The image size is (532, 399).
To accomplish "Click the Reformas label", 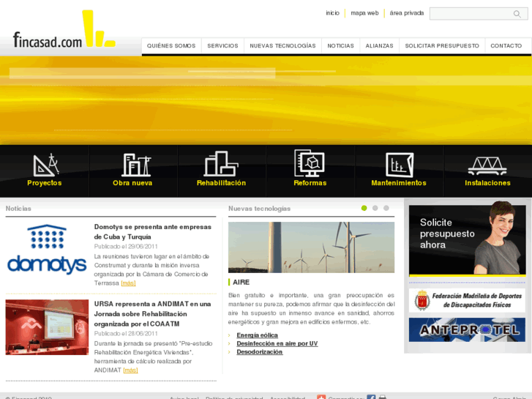I will coord(310,183).
